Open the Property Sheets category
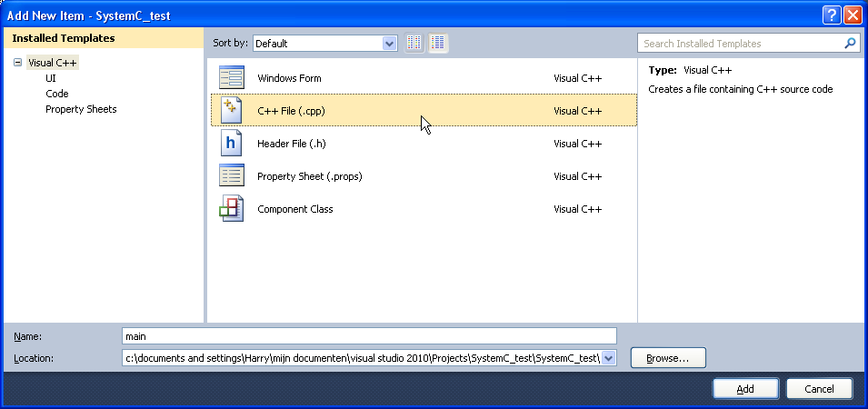 coord(81,109)
